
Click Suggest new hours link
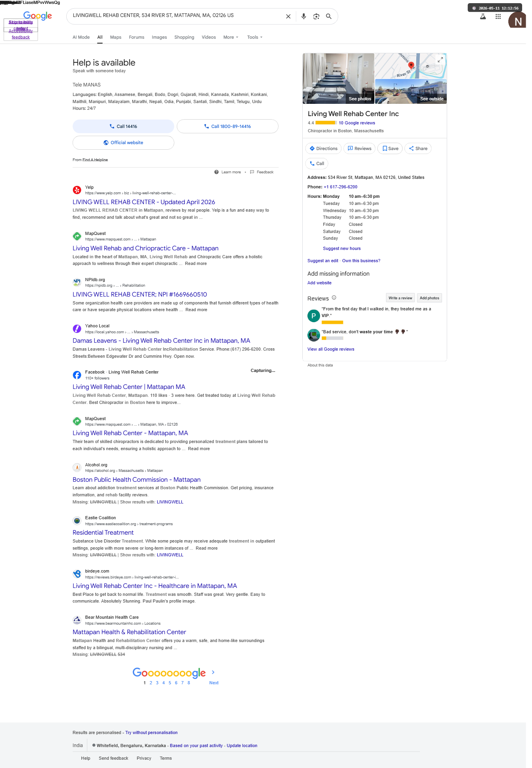point(342,249)
